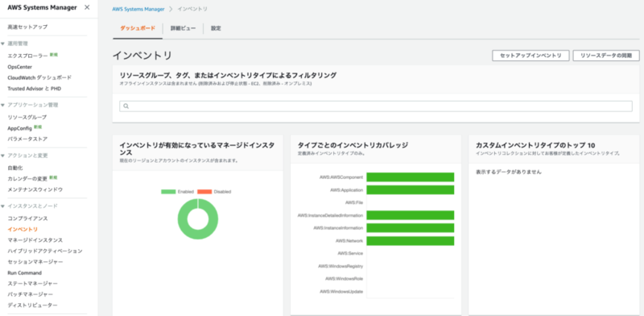Collapse the アクションと変更 section
The width and height of the screenshot is (644, 316).
click(x=3, y=156)
